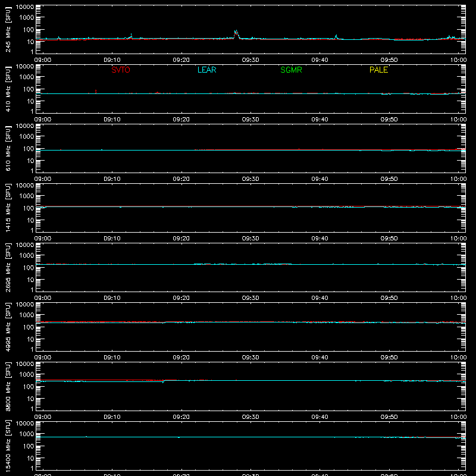Select the 1415 MHz [SFU] axis label
Image resolution: width=476 pixels, height=476 pixels.
click(8, 208)
